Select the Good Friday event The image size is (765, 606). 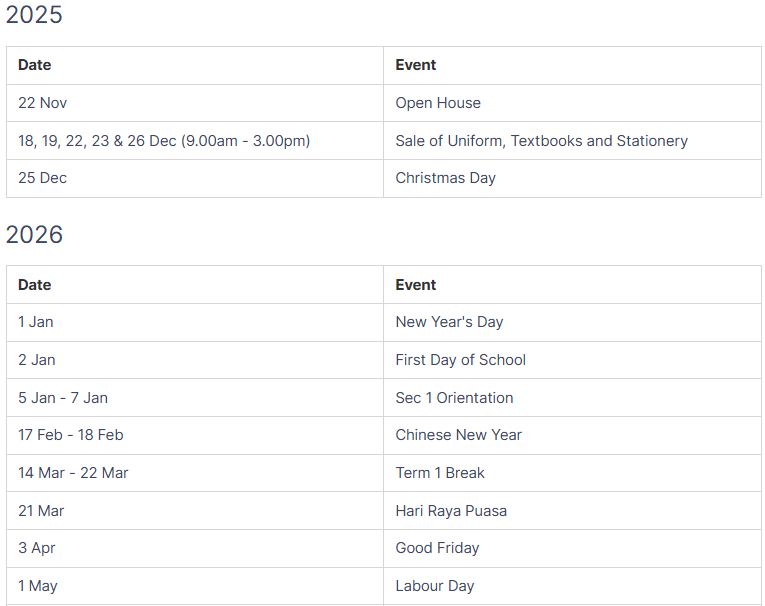pyautogui.click(x=437, y=548)
